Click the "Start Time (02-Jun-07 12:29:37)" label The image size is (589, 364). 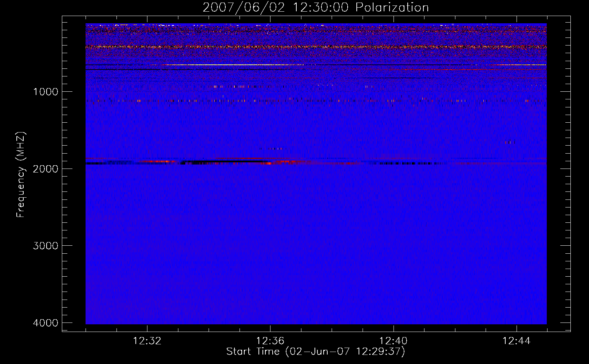pyautogui.click(x=316, y=352)
